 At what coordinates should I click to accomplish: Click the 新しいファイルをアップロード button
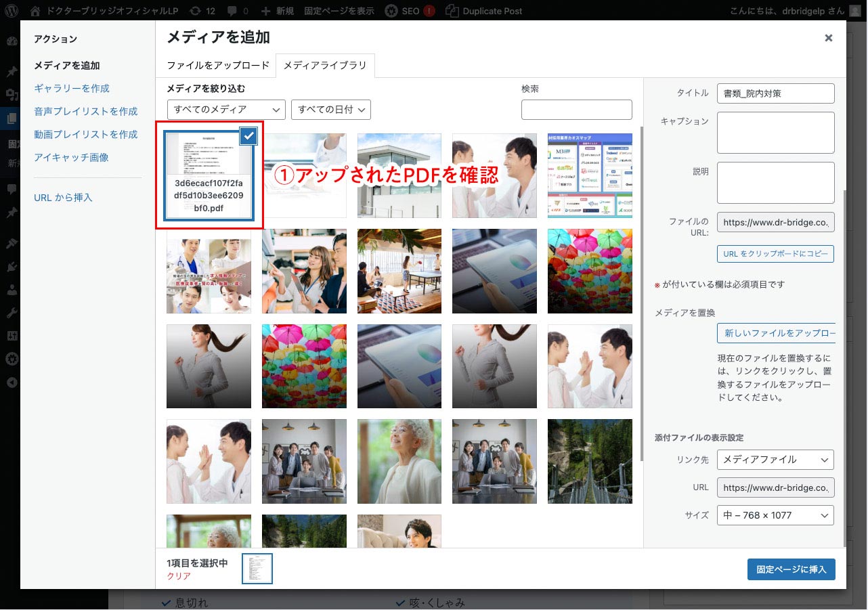point(776,333)
